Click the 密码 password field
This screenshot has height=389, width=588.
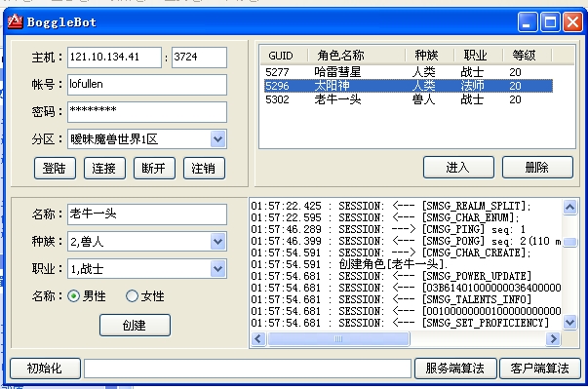(x=147, y=112)
